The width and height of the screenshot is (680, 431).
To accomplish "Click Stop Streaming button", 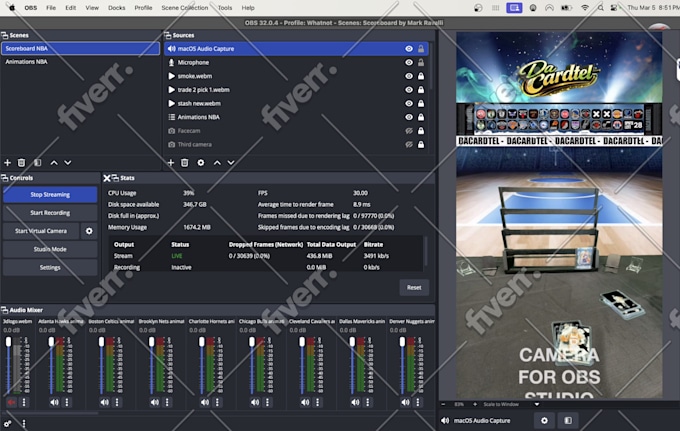I will [50, 195].
